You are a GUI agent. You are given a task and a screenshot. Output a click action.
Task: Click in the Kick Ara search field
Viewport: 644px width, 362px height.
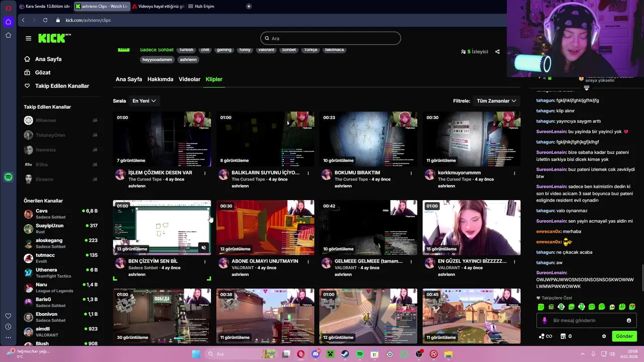[x=331, y=38]
